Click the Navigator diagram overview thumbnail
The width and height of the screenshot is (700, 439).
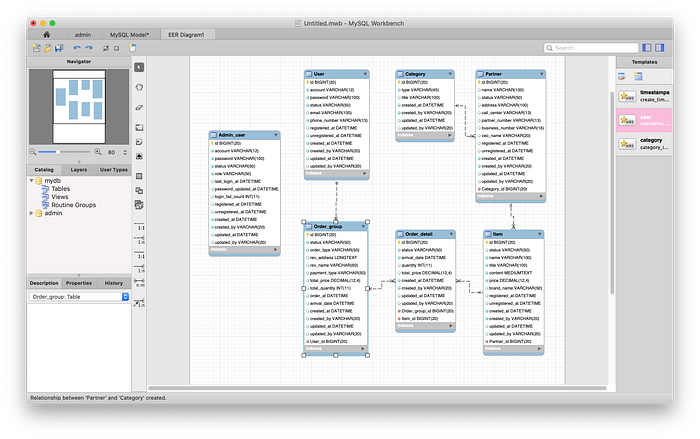79,106
